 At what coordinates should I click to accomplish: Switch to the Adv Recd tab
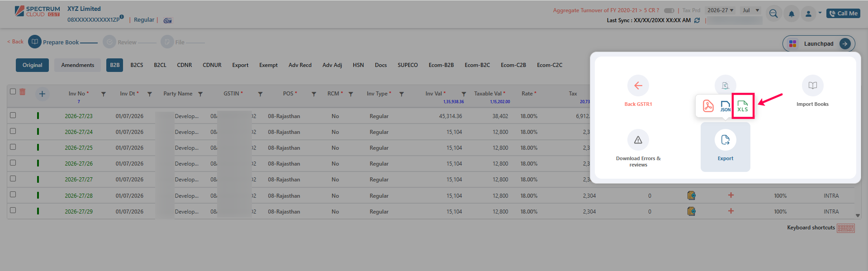click(x=300, y=65)
